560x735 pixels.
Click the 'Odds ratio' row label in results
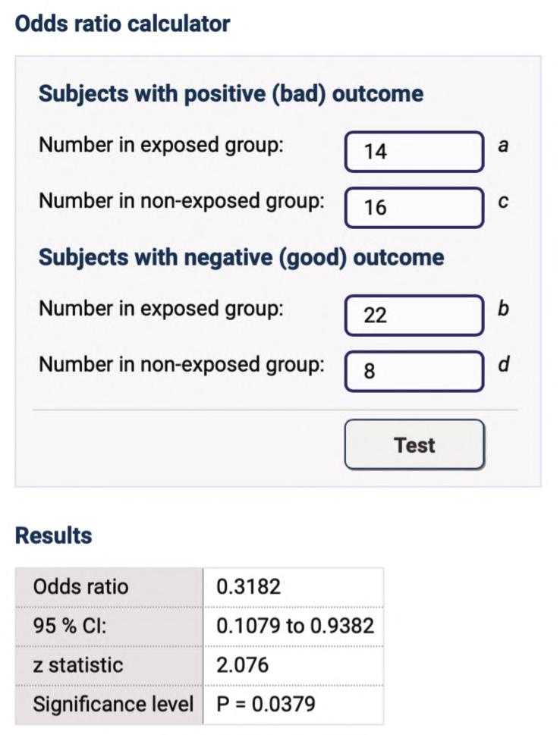click(80, 587)
